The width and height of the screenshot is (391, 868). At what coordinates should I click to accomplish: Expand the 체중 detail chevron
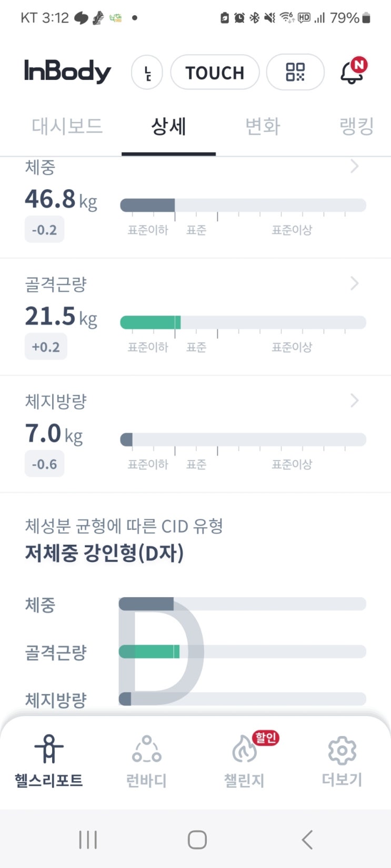coord(354,166)
